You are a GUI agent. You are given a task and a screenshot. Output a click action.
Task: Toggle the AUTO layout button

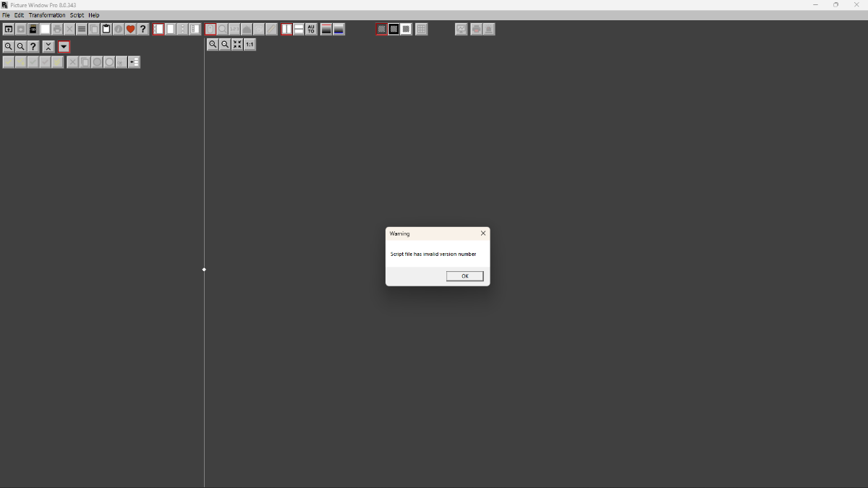(x=311, y=30)
